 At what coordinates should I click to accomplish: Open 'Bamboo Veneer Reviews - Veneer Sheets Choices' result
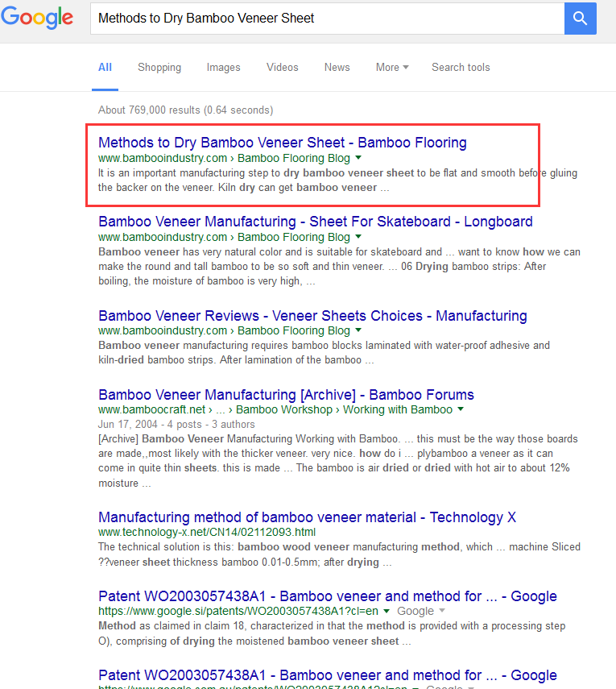pyautogui.click(x=312, y=316)
